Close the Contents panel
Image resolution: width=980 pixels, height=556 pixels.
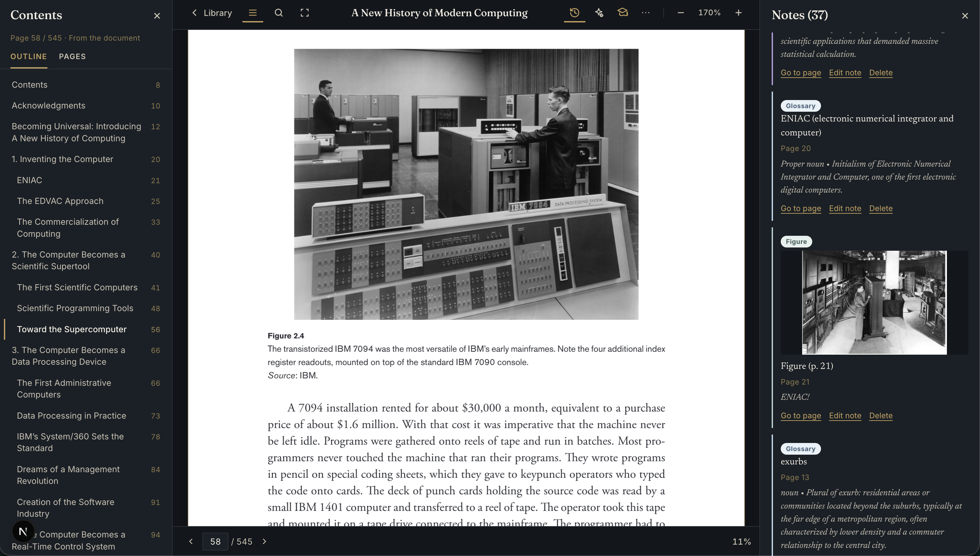(157, 16)
